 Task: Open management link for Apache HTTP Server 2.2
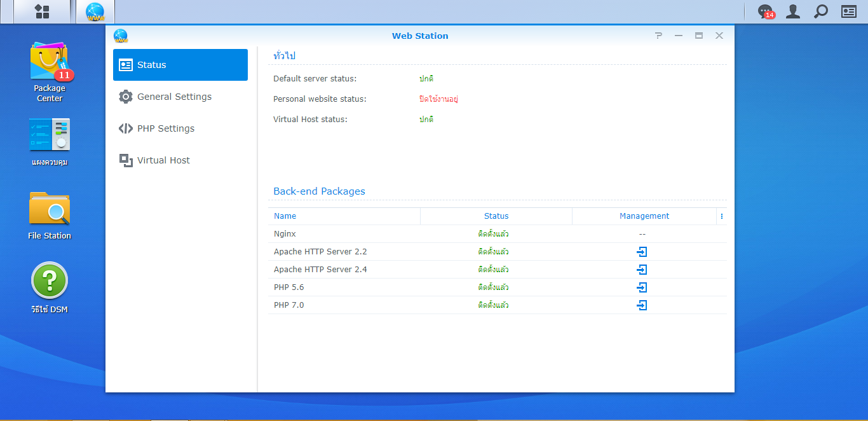(642, 252)
